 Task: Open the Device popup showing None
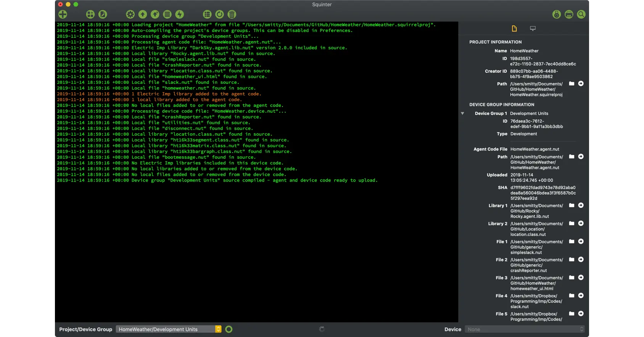click(525, 329)
